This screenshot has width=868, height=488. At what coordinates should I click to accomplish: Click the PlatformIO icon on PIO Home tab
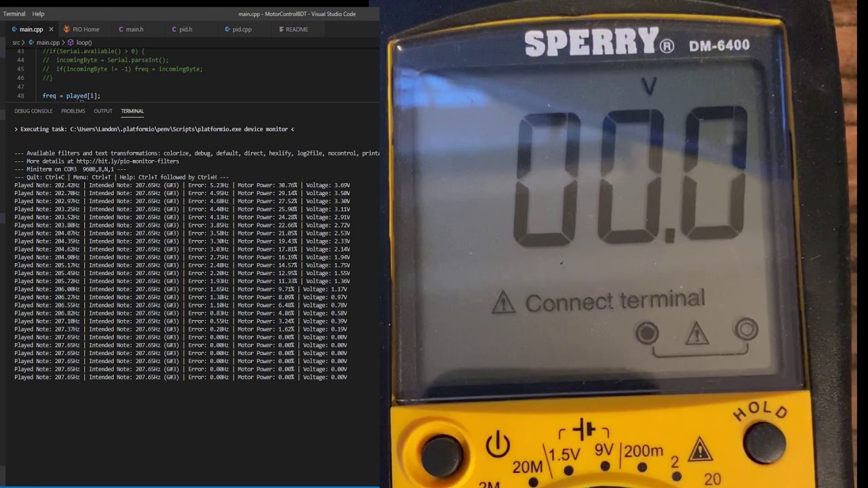click(x=66, y=29)
